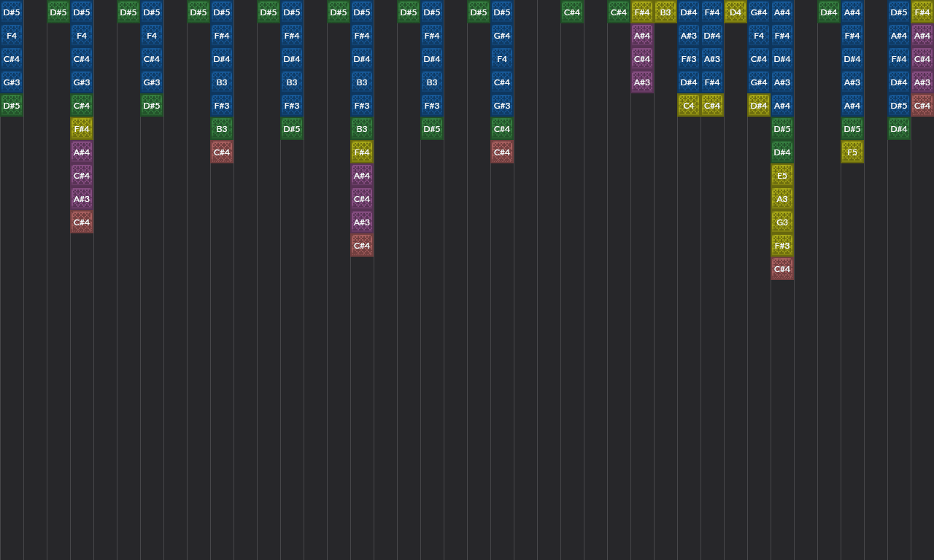Screen dimensions: 934x560
Task: Click red C#4 beneath the yellow F#3
Action: (782, 269)
